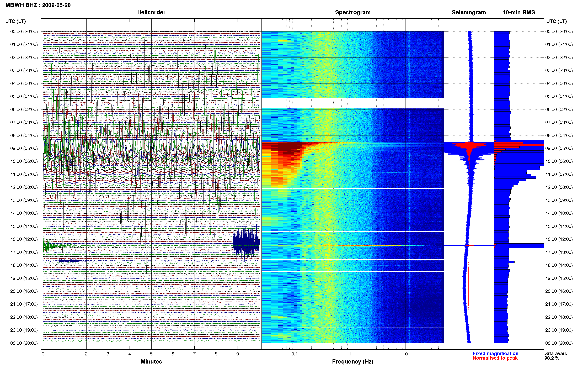
Task: Click right time label 03:00 (23:00)
Action: [559, 70]
